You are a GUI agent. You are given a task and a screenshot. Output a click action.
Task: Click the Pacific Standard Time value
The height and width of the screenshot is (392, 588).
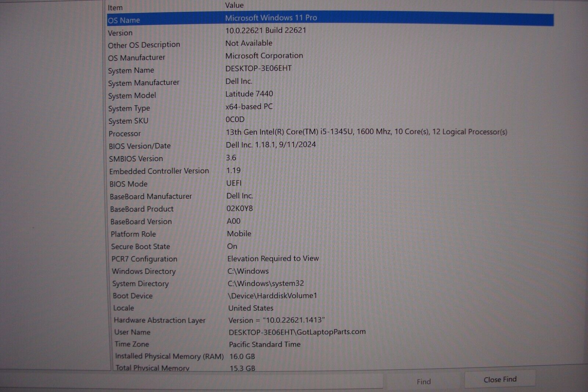pos(265,345)
